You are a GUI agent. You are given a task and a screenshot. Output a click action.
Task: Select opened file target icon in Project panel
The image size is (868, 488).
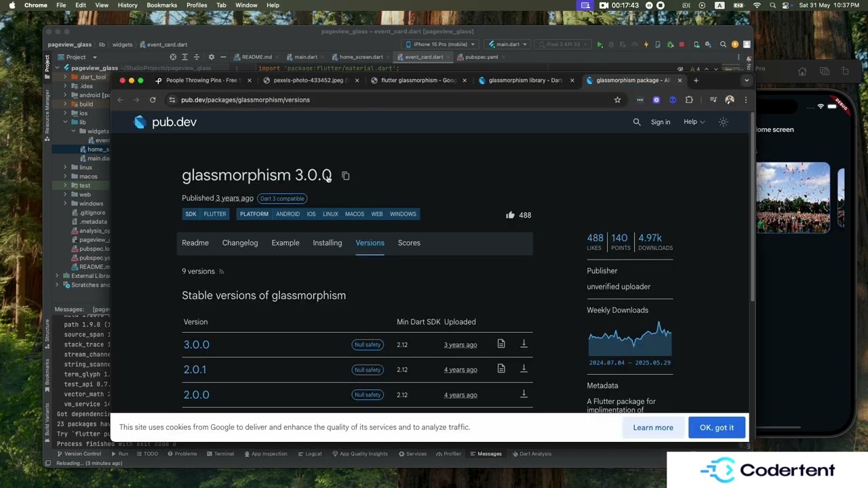click(173, 57)
